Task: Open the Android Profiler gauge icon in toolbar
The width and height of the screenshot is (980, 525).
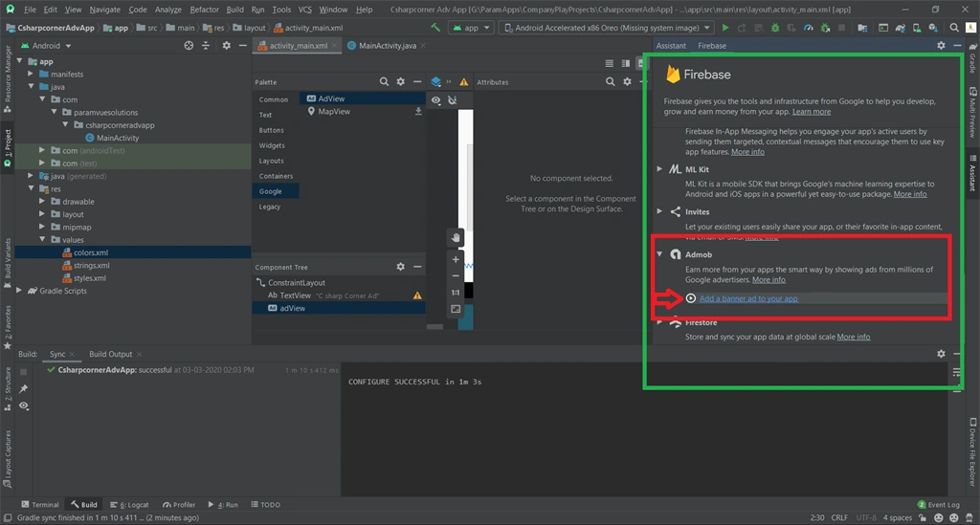Action: click(809, 28)
